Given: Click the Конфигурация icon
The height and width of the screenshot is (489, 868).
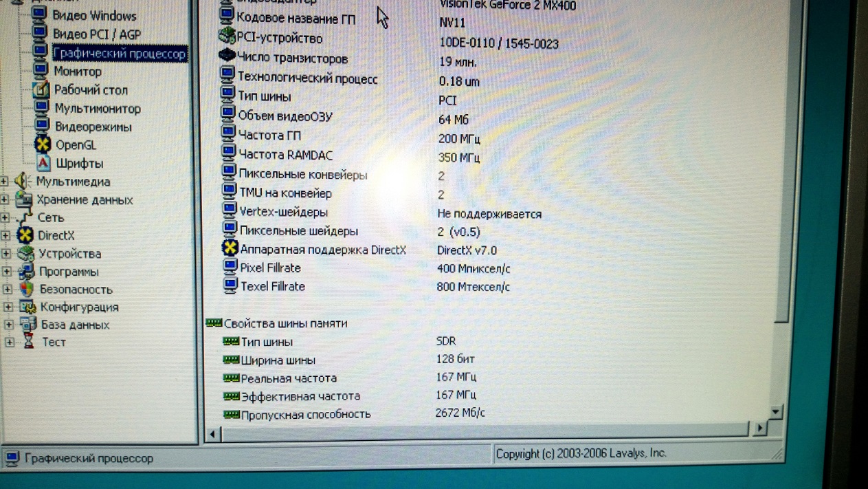Looking at the screenshot, I should [28, 307].
